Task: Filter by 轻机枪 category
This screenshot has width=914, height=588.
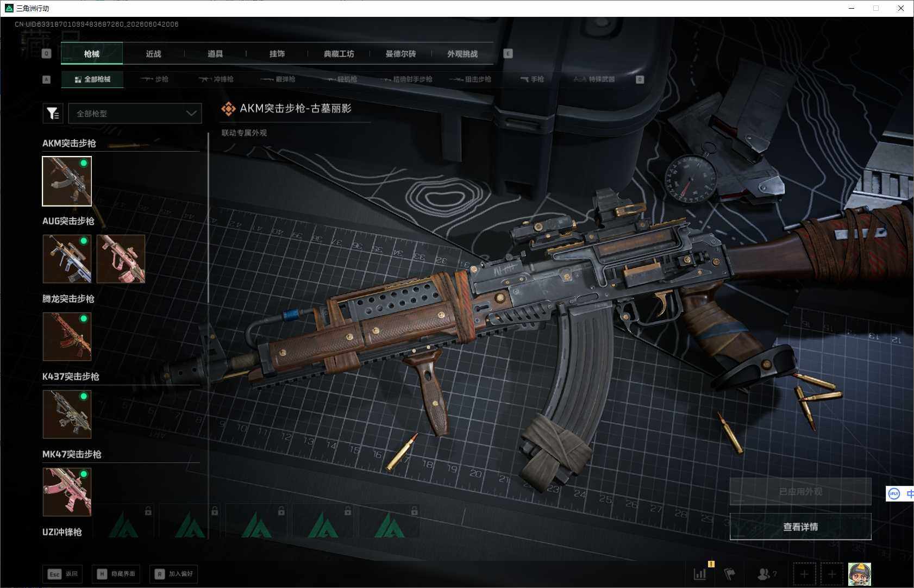Action: (340, 79)
